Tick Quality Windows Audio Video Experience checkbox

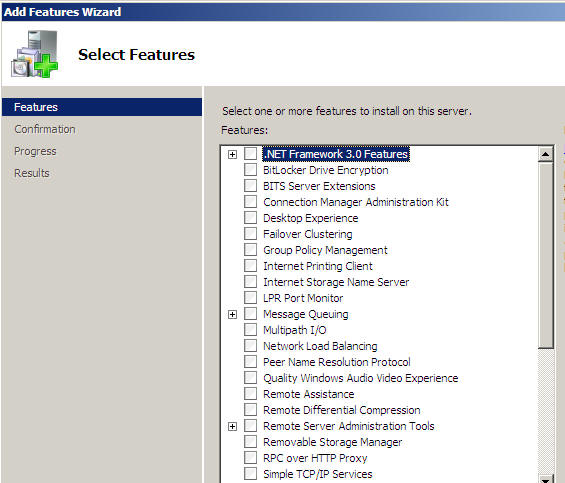pos(250,378)
